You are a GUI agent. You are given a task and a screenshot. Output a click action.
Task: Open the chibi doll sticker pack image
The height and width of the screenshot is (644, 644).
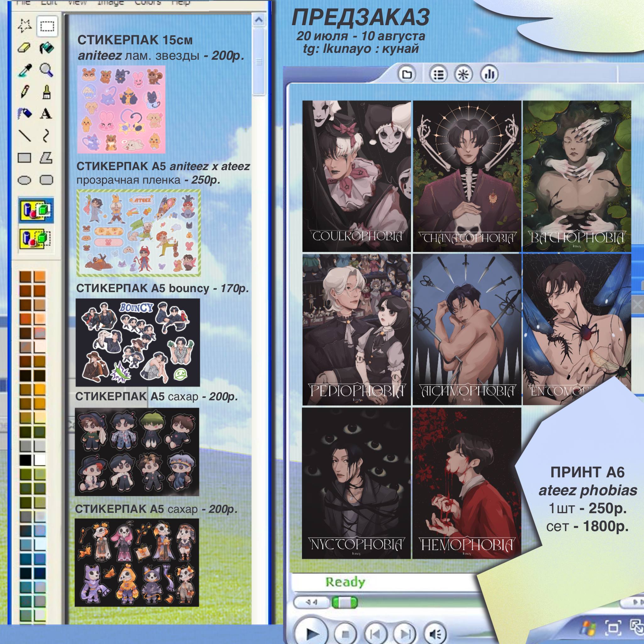(x=137, y=452)
